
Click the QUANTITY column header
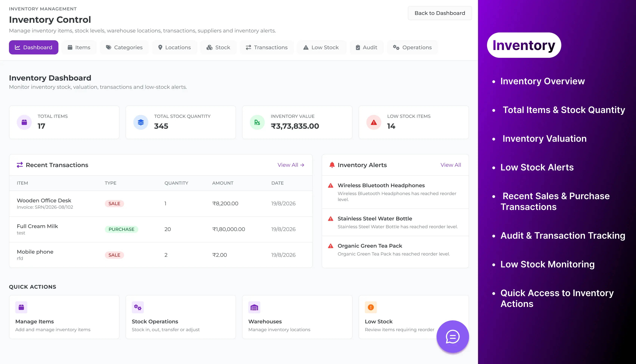click(x=176, y=183)
